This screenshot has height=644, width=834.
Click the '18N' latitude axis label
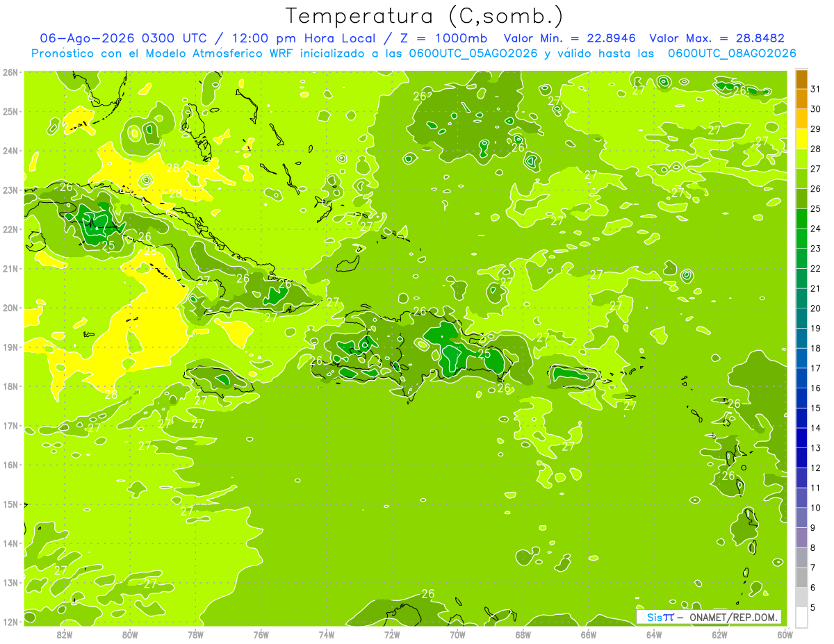pos(10,386)
